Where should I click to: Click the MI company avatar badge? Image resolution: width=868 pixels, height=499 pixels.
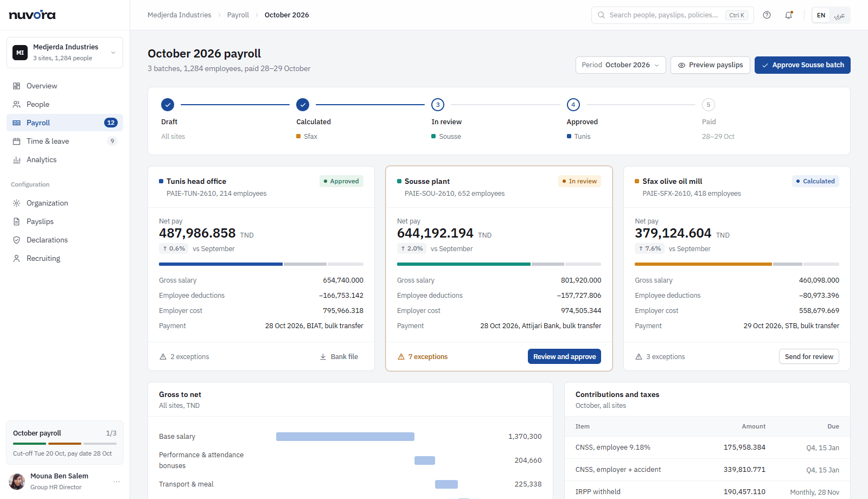pos(20,53)
